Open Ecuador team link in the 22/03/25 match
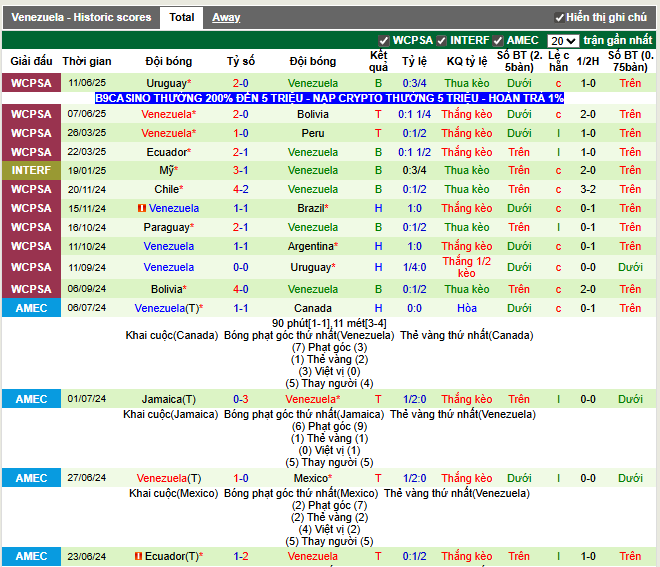This screenshot has height=567, width=660. pyautogui.click(x=169, y=152)
